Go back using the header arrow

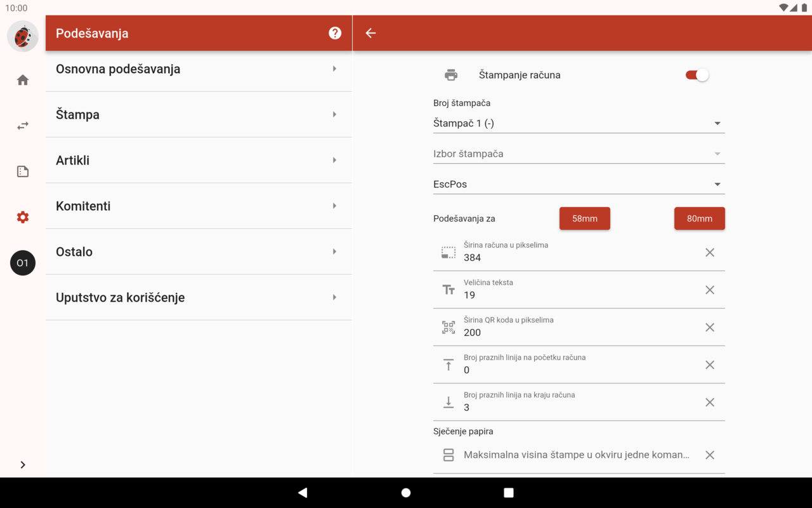(x=370, y=33)
